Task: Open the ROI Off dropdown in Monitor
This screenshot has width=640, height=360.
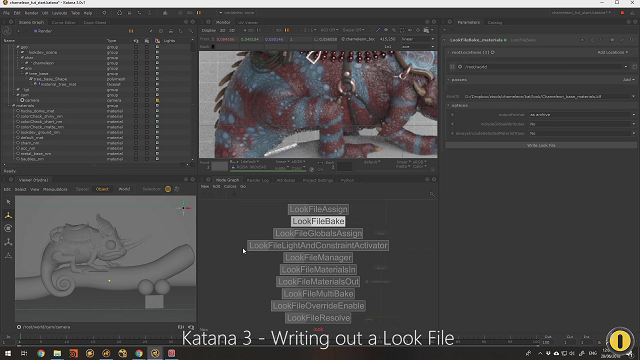Action: (329, 30)
